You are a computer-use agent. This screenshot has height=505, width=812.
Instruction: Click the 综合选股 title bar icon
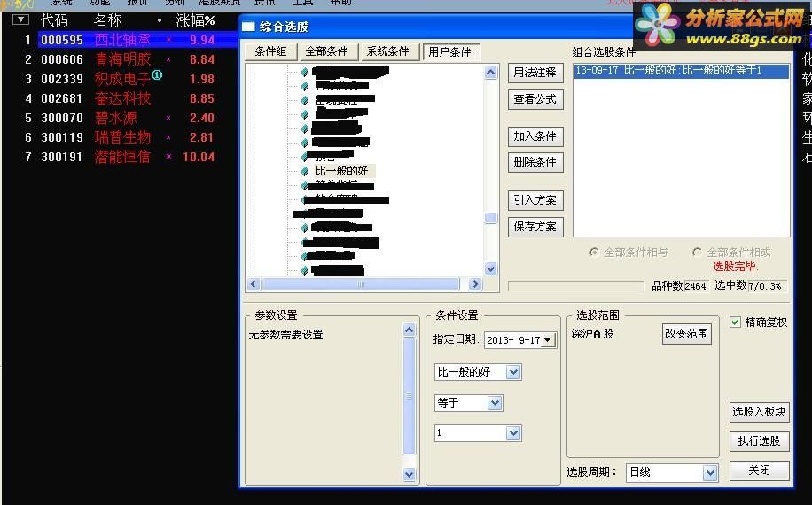click(x=248, y=27)
